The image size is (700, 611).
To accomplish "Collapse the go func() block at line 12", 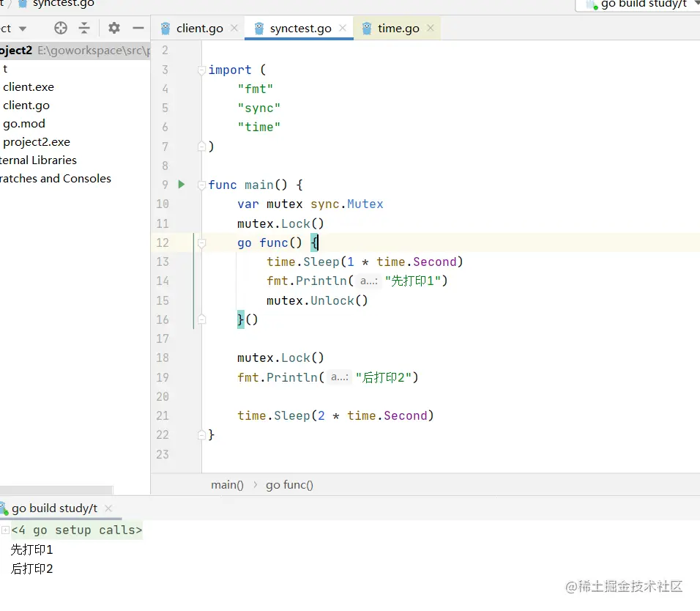I will pos(201,242).
